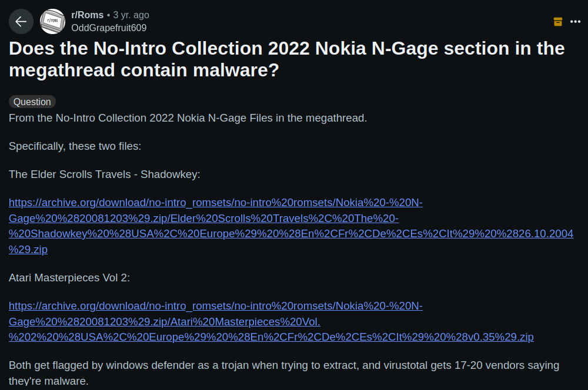Click the "From the No-Intro Collection 2022" paragraph
This screenshot has height=390, width=588.
188,119
